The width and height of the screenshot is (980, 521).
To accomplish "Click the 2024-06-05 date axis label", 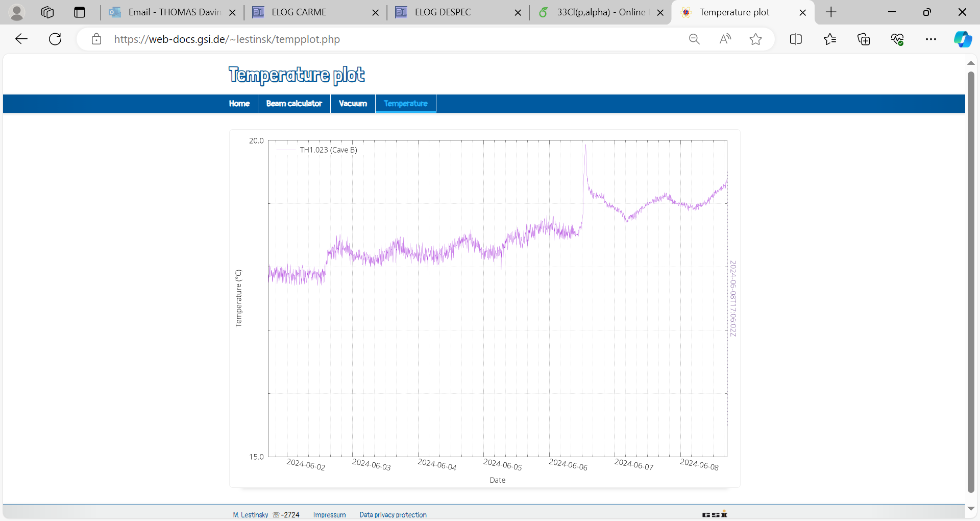I will pyautogui.click(x=503, y=465).
